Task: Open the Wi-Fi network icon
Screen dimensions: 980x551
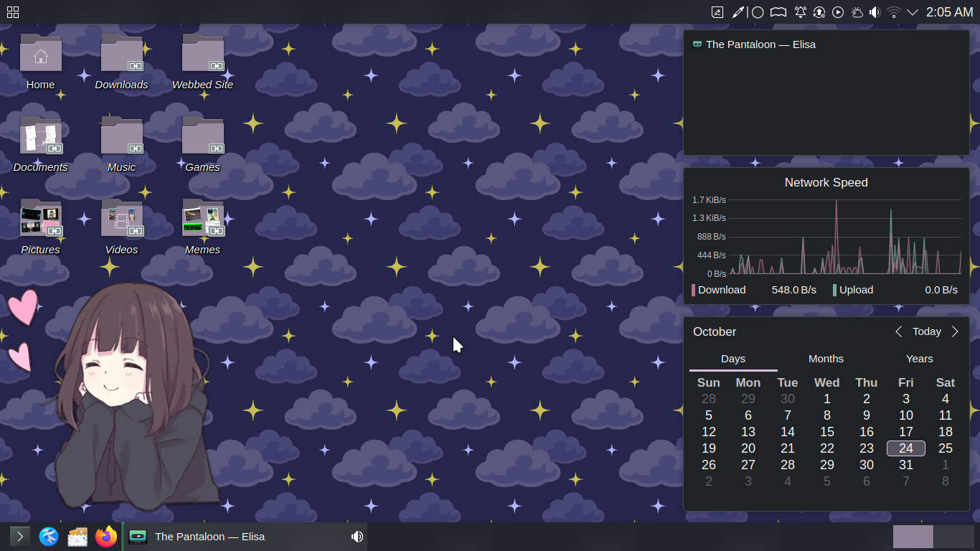Action: [x=894, y=12]
